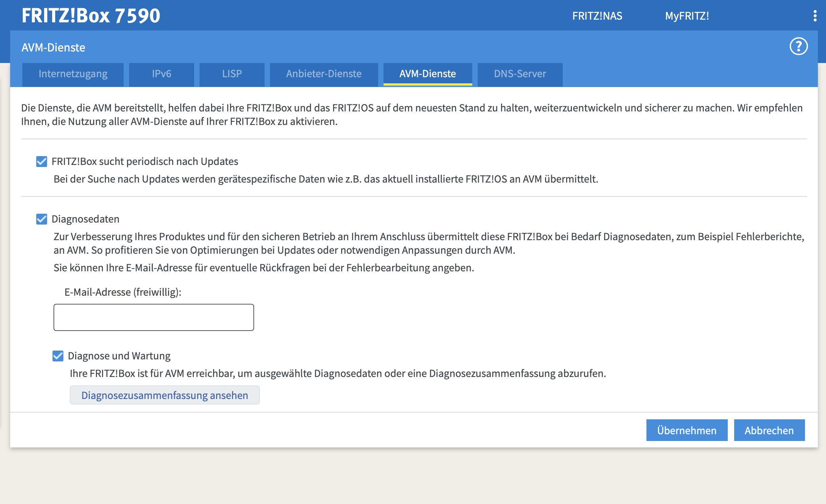This screenshot has width=826, height=504.
Task: Click the 'Diagnosedaten' label text
Action: pos(85,219)
